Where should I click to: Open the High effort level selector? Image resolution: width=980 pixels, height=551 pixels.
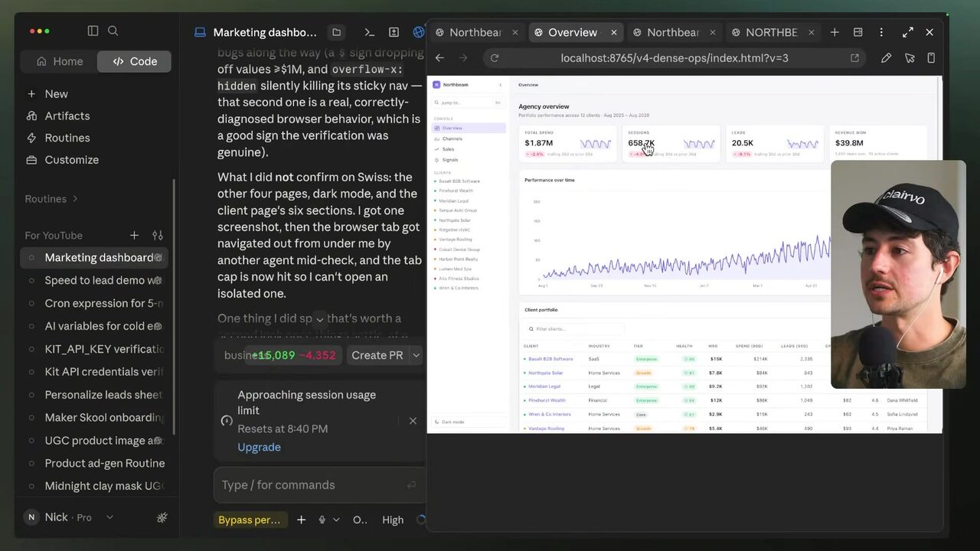[x=393, y=520]
